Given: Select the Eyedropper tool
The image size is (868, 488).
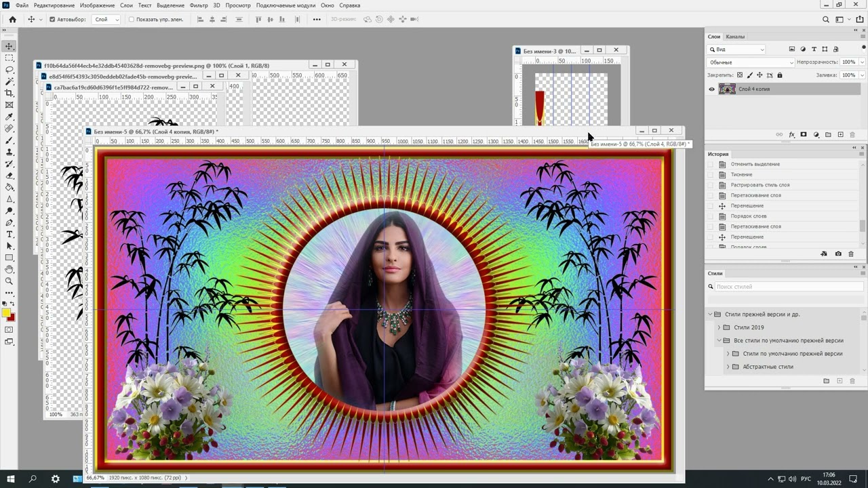Looking at the screenshot, I should click(x=9, y=117).
